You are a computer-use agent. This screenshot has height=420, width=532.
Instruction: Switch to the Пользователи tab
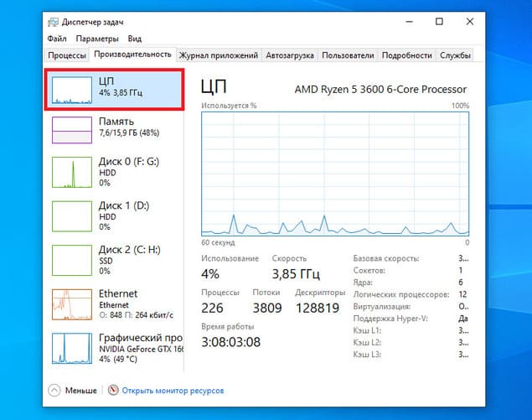pyautogui.click(x=348, y=55)
